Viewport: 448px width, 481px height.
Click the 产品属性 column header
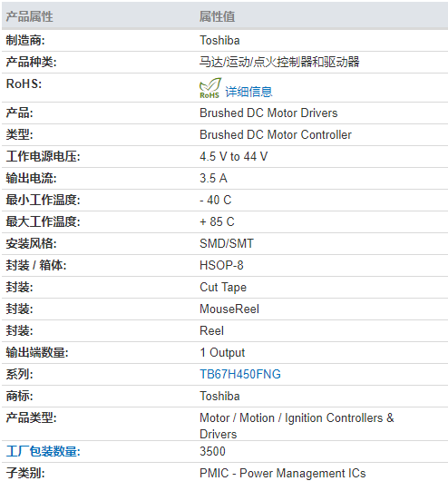click(x=29, y=16)
